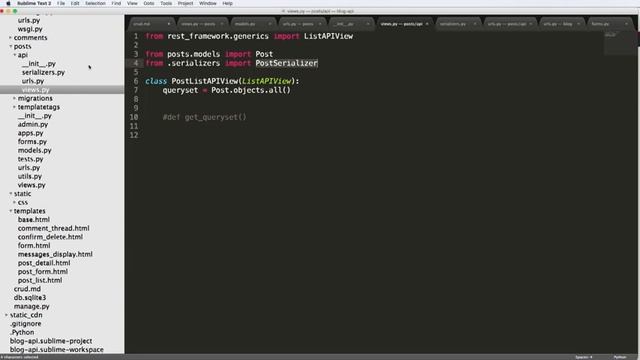
Task: Select the highlighted views.py in api folder
Action: pyautogui.click(x=36, y=90)
